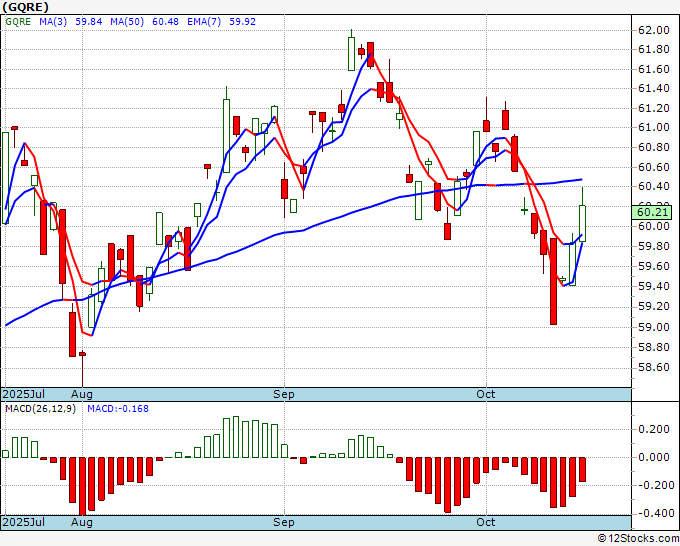
Task: Select the GQRE legend label
Action: [18, 22]
